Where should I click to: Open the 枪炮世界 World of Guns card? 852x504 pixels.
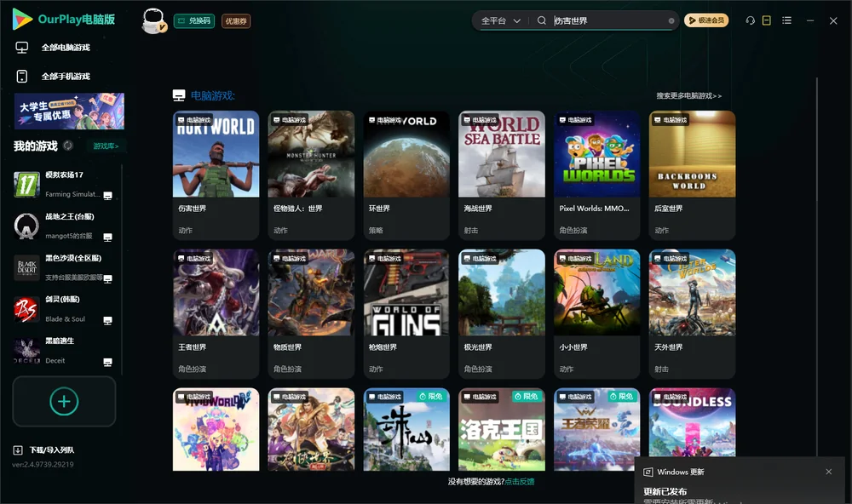406,313
